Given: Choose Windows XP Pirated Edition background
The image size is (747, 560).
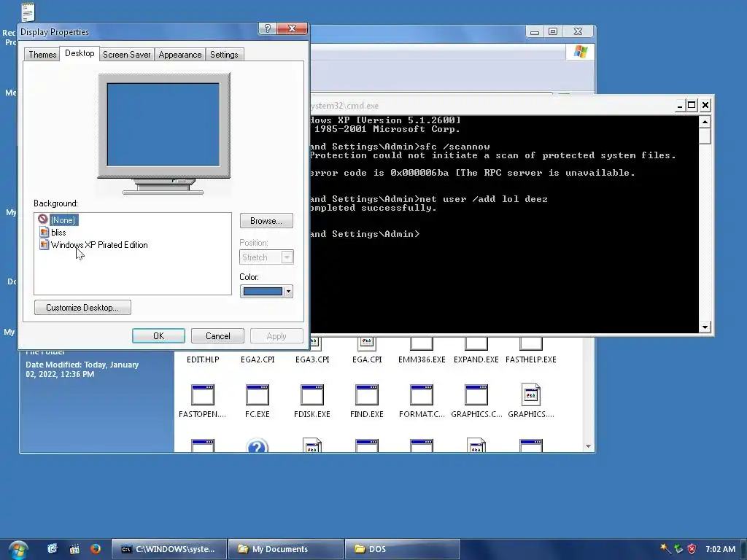Looking at the screenshot, I should [x=99, y=245].
